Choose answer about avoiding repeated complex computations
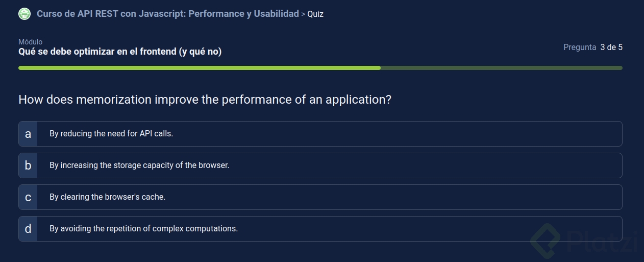The image size is (644, 262). [143, 229]
